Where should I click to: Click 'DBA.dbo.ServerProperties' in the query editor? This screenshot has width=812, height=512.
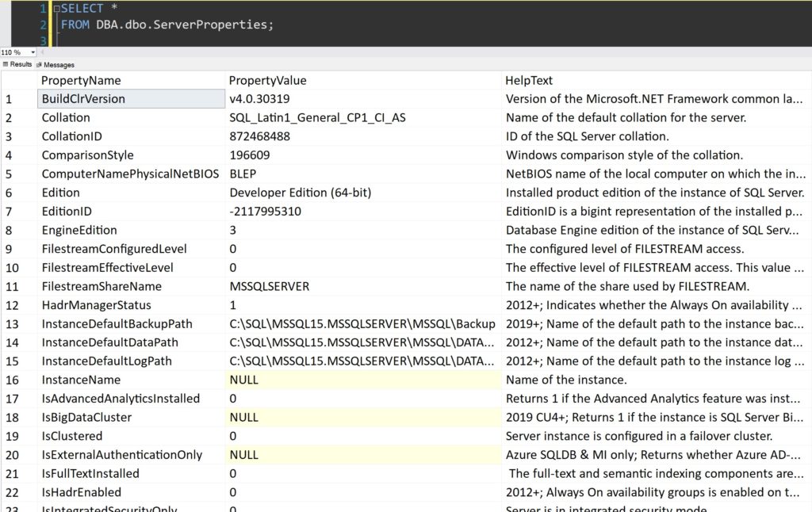pyautogui.click(x=182, y=25)
